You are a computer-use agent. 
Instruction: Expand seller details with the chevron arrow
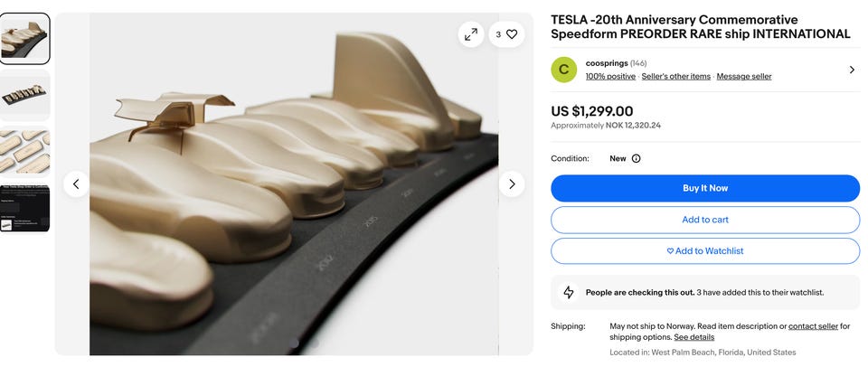tap(851, 70)
